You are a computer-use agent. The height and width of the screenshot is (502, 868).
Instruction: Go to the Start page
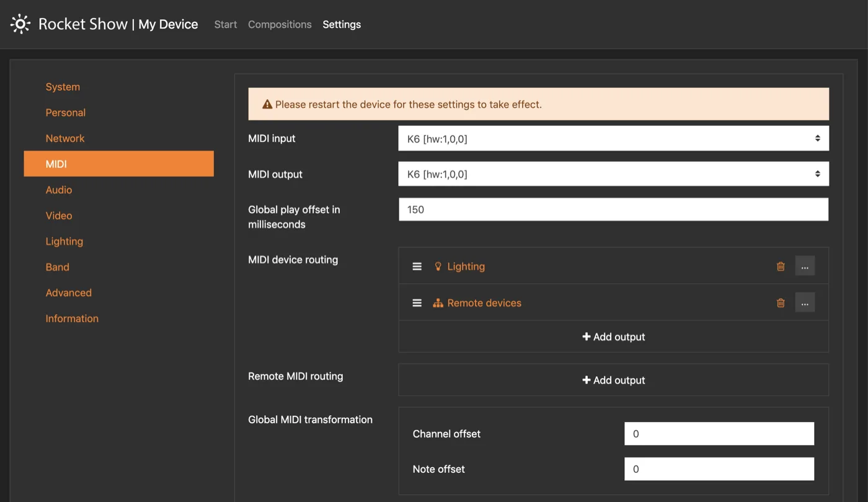226,24
